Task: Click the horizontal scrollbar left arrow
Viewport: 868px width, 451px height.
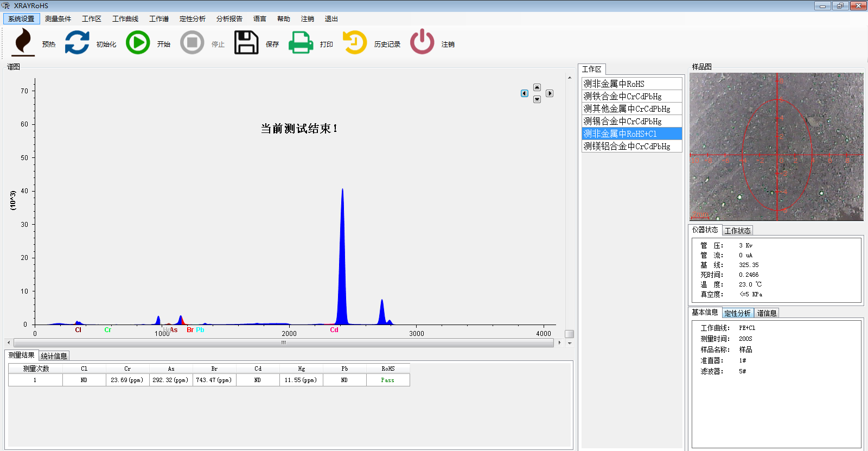Action: 9,342
